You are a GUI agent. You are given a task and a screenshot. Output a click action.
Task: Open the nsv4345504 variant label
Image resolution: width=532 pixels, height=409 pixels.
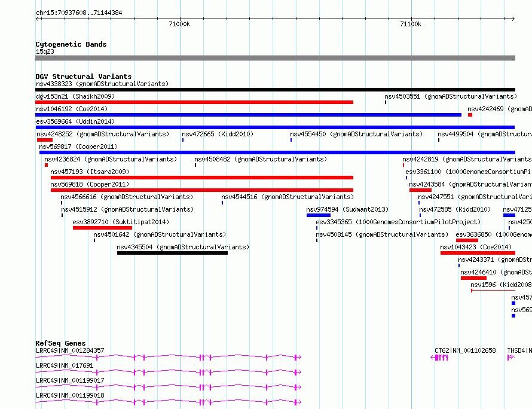(183, 247)
